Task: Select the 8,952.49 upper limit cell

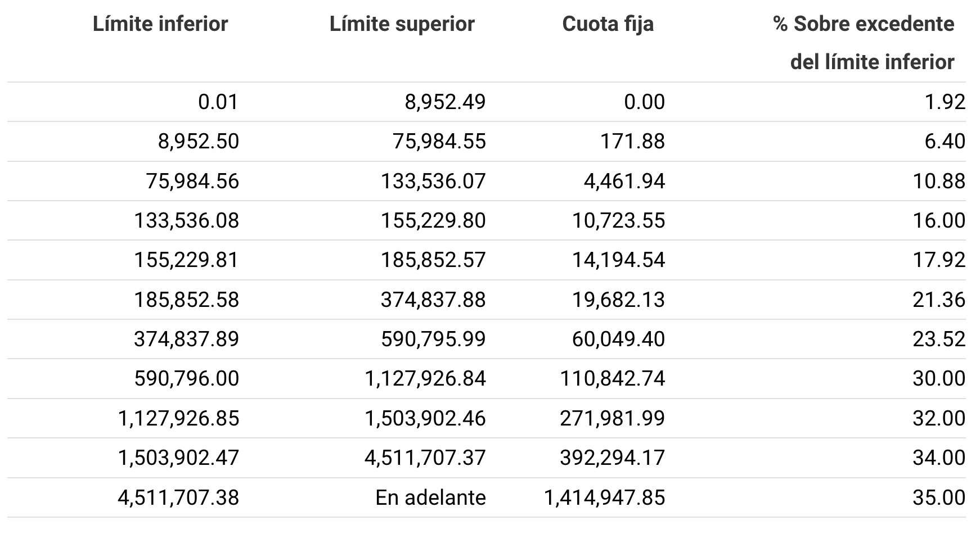Action: (x=445, y=102)
